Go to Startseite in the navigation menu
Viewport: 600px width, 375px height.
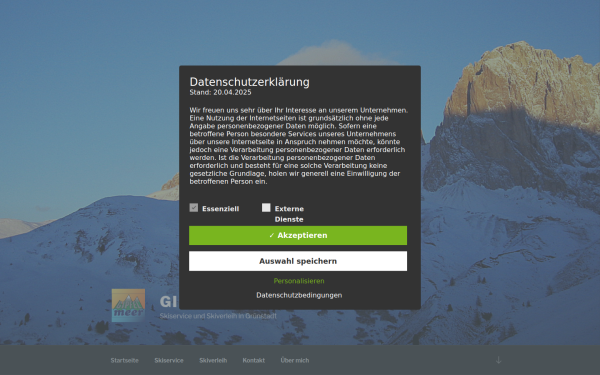click(x=124, y=360)
